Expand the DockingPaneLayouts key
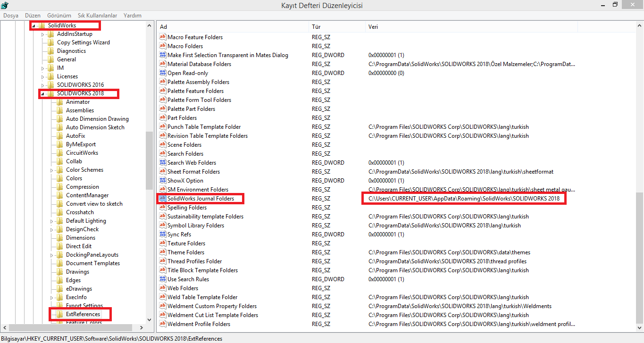644x343 pixels. (x=52, y=255)
